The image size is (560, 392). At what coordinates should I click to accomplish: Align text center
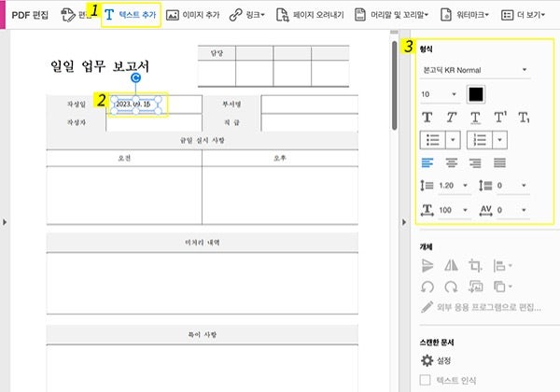pyautogui.click(x=452, y=163)
